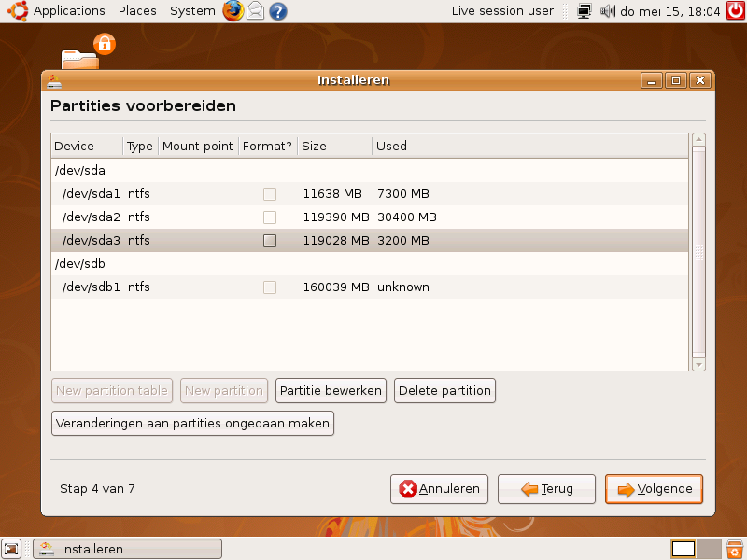
Task: Open the Places menu
Action: pyautogui.click(x=137, y=11)
